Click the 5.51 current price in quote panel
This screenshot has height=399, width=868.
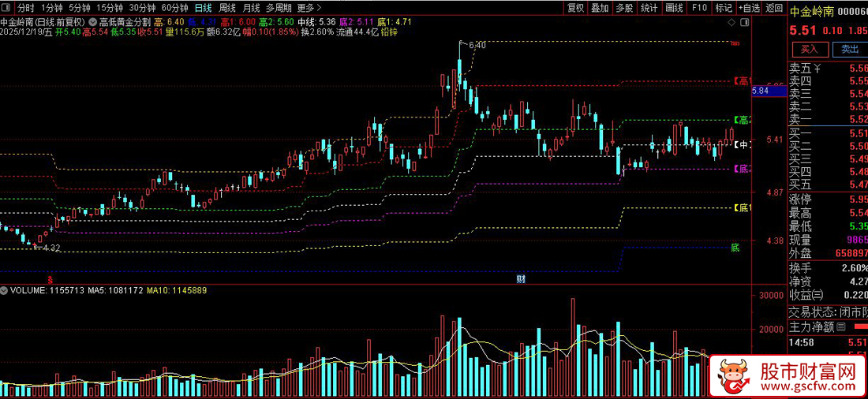(x=801, y=30)
